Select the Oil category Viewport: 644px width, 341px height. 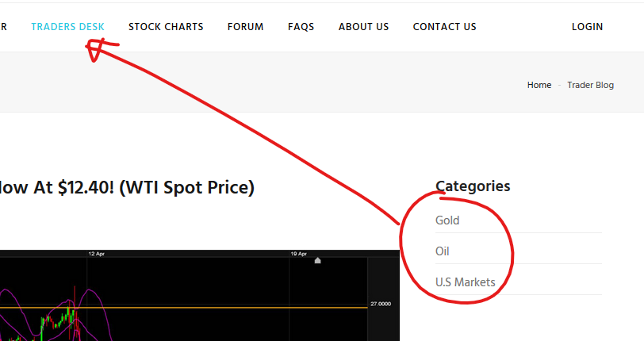click(x=443, y=251)
